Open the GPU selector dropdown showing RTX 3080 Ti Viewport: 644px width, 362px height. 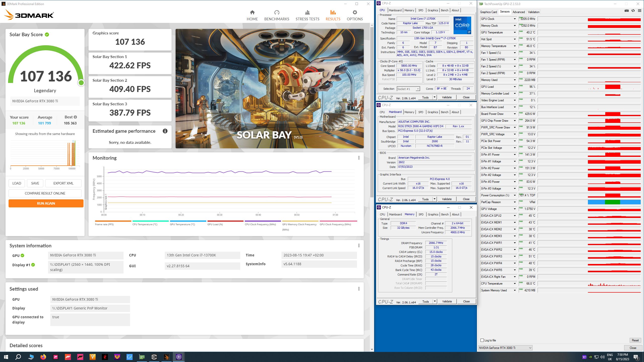pos(505,348)
